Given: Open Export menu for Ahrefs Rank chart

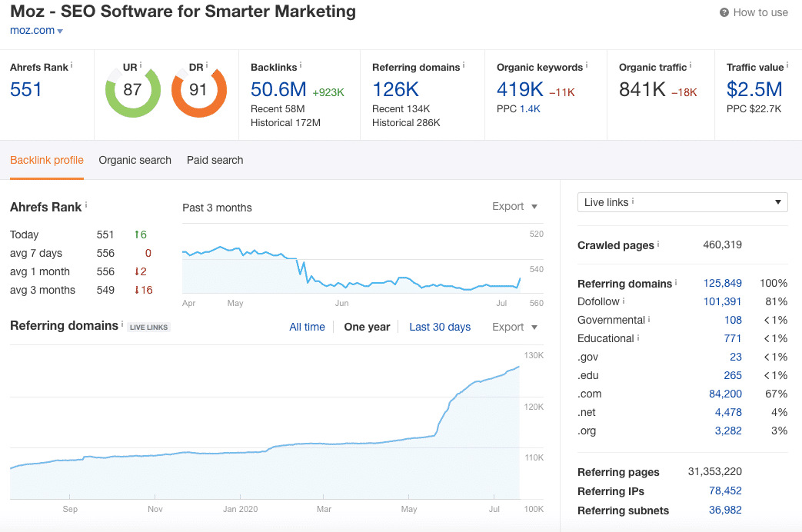Looking at the screenshot, I should [x=514, y=206].
